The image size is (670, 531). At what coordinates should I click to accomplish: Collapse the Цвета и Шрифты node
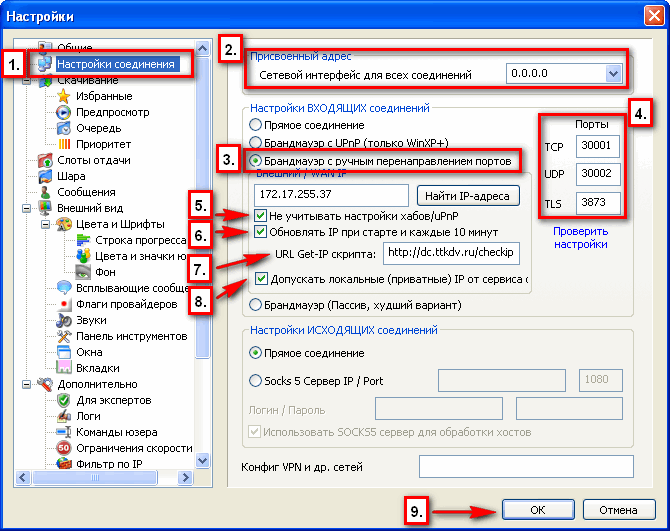click(41, 225)
